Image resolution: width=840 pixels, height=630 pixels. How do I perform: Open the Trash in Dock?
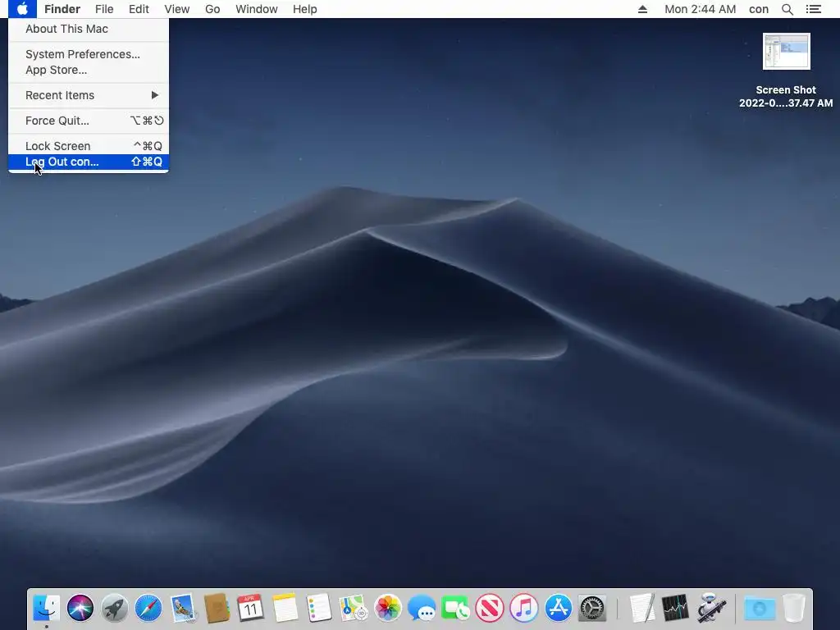(794, 608)
